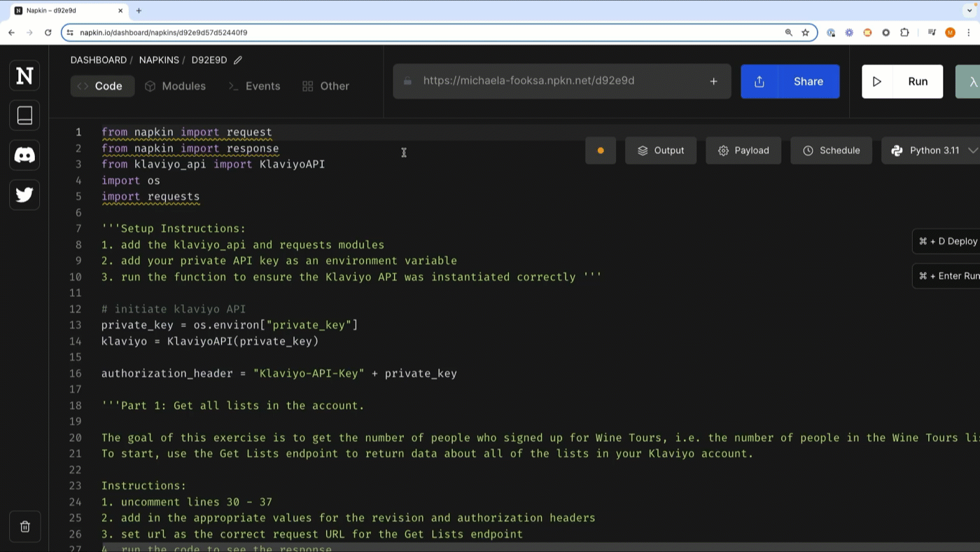
Task: Click code line 'klaviyo = KlaviyoAPI(private_key)'
Action: point(210,341)
